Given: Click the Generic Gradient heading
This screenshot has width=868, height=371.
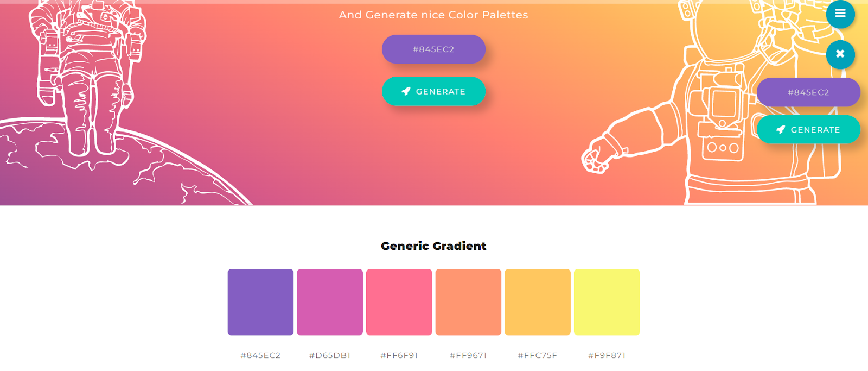Looking at the screenshot, I should tap(433, 246).
